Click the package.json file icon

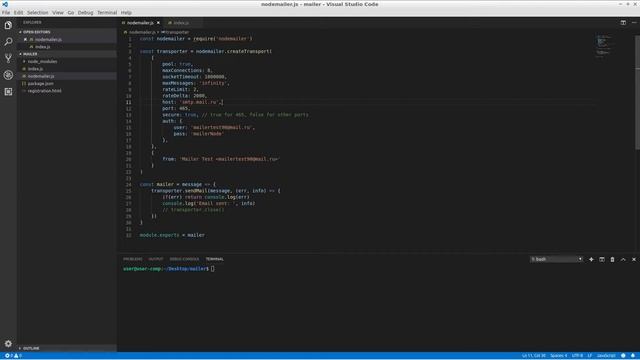24,83
